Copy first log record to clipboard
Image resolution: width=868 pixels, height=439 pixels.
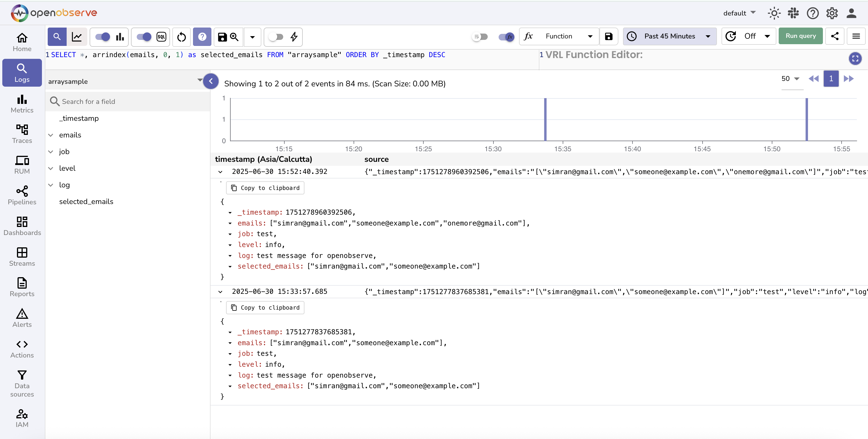(x=265, y=188)
